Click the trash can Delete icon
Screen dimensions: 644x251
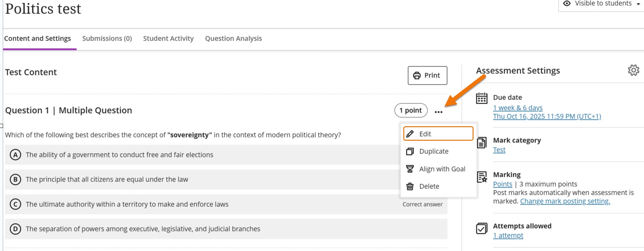pos(410,187)
